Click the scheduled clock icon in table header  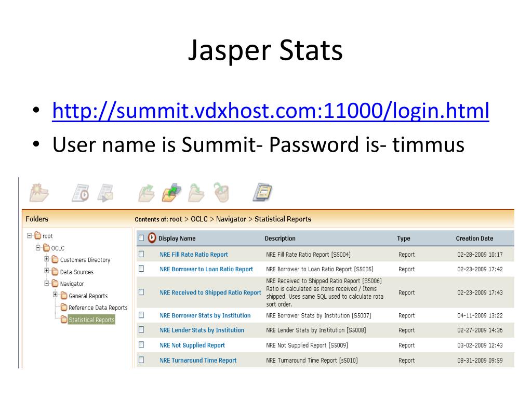pos(152,238)
